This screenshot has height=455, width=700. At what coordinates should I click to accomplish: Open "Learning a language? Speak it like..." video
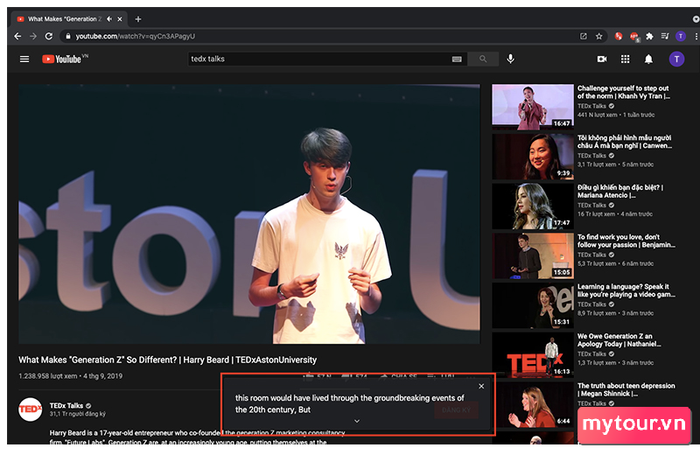[626, 290]
